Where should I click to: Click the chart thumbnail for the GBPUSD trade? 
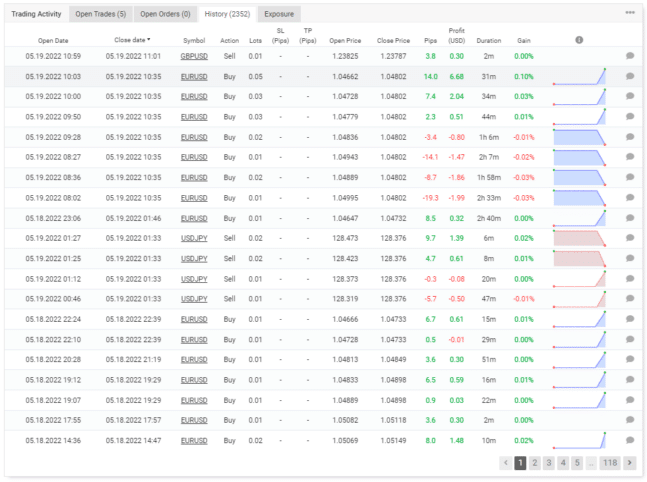click(x=580, y=57)
